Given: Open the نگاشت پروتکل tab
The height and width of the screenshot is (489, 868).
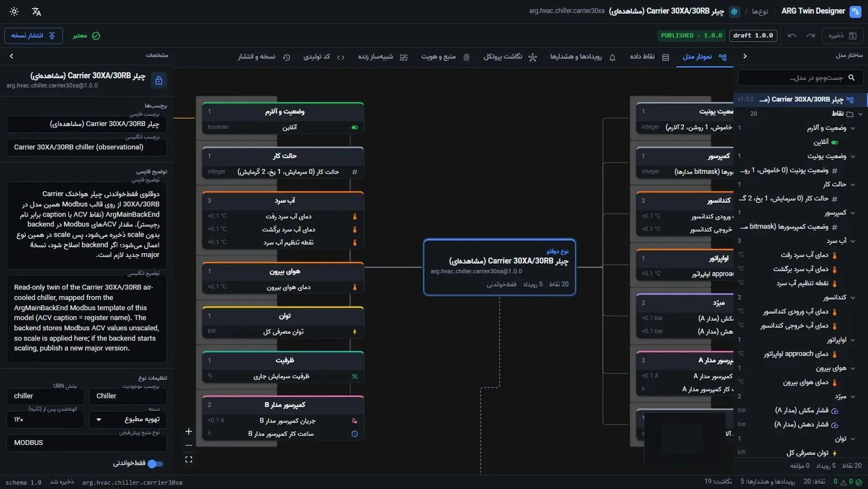Looking at the screenshot, I should tap(510, 56).
